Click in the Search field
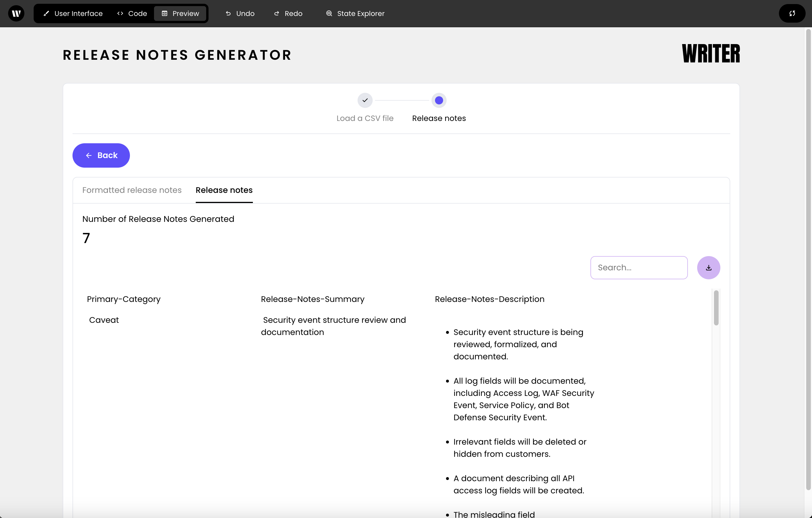This screenshot has width=812, height=518. coord(639,267)
